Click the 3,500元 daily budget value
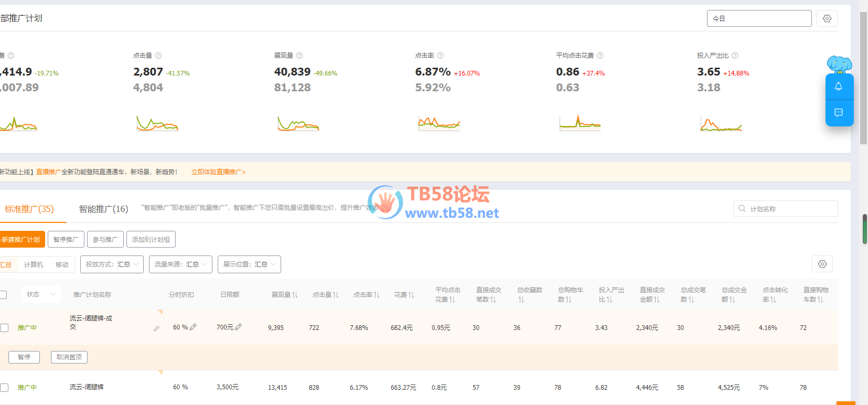868x405 pixels. [228, 387]
